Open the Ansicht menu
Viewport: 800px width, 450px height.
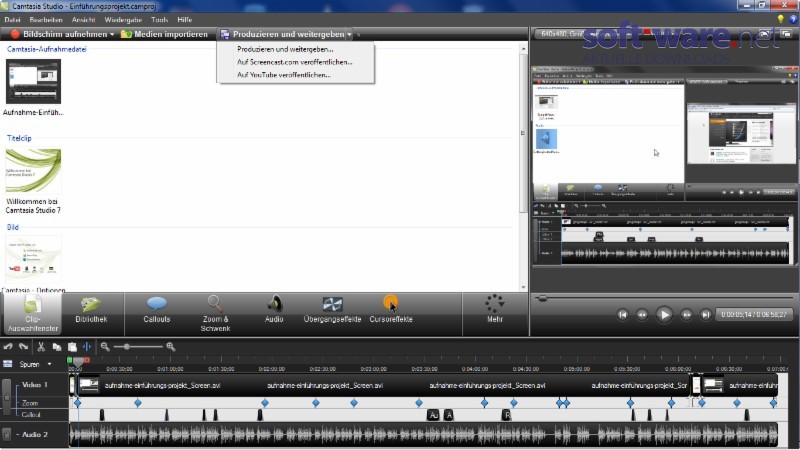tap(84, 20)
